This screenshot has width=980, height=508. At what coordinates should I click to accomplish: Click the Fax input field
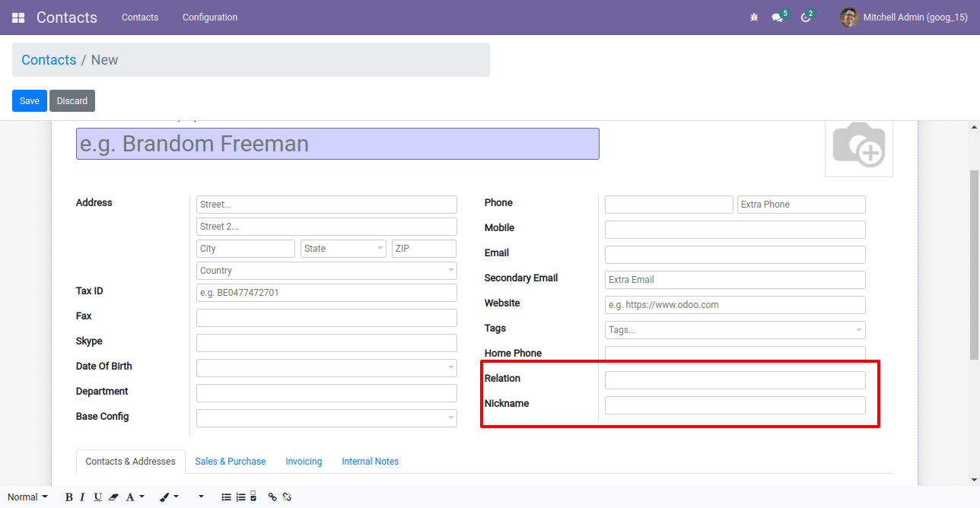(326, 318)
